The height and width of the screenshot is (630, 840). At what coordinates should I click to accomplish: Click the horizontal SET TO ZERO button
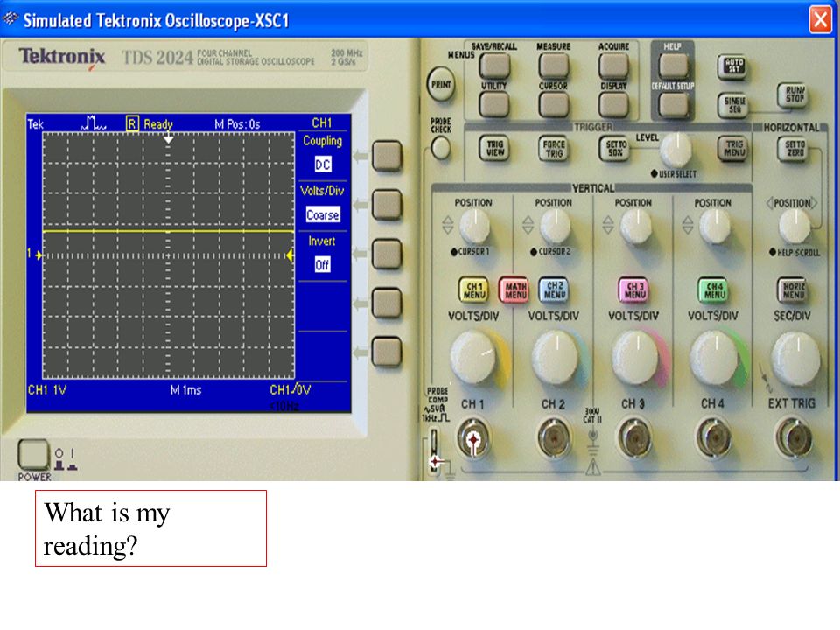click(x=794, y=149)
